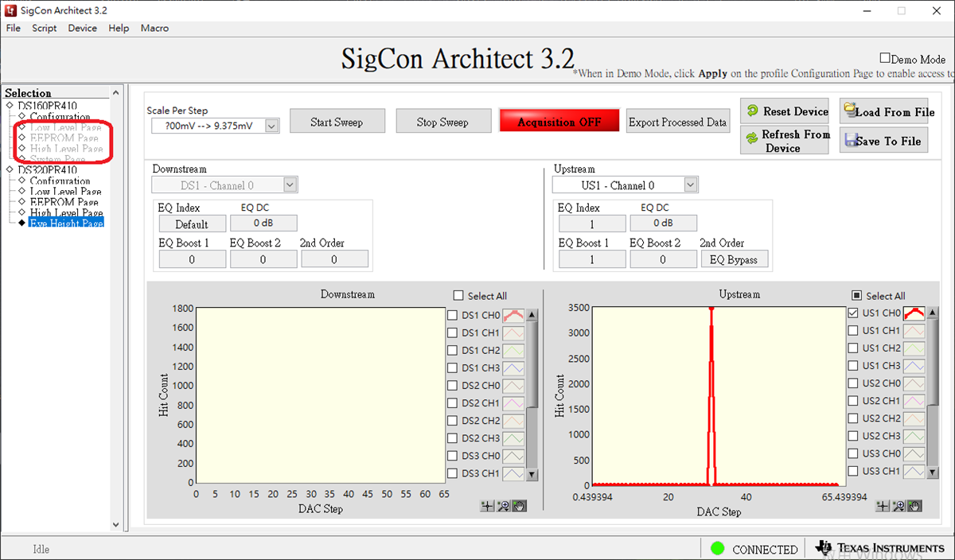955x560 pixels.
Task: Select the Eye Height Page tree item
Action: click(x=66, y=224)
